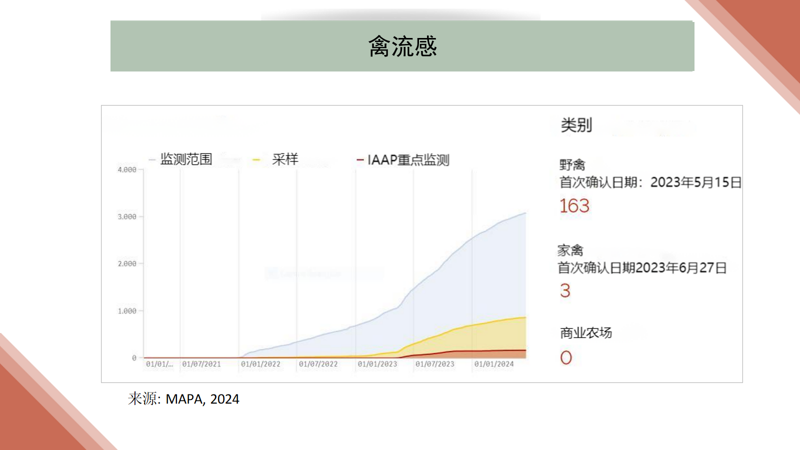Screen dimensions: 800x450
Task: Select the 商业农场 category label
Action: pyautogui.click(x=586, y=333)
